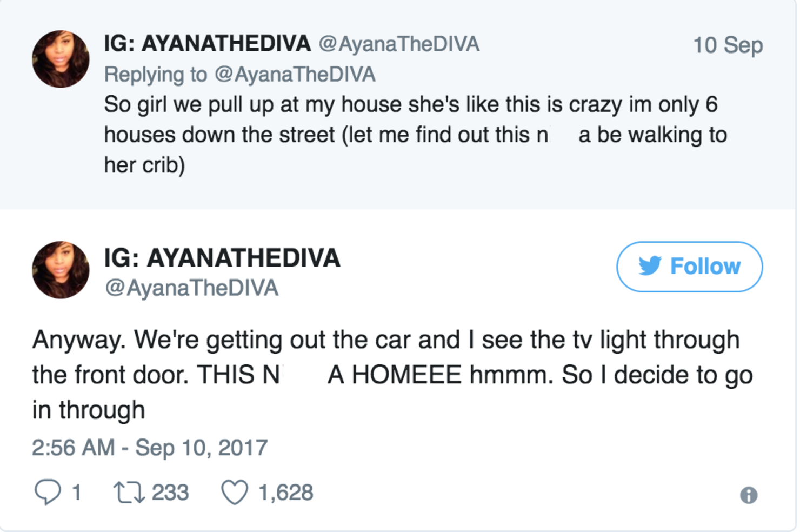Open avatar of the main tweet

coord(61,270)
